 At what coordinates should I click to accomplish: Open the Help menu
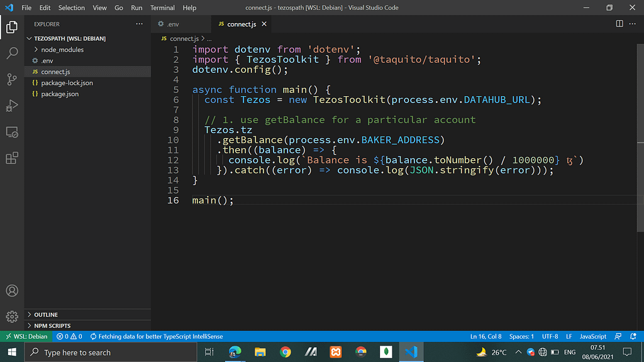pyautogui.click(x=189, y=8)
